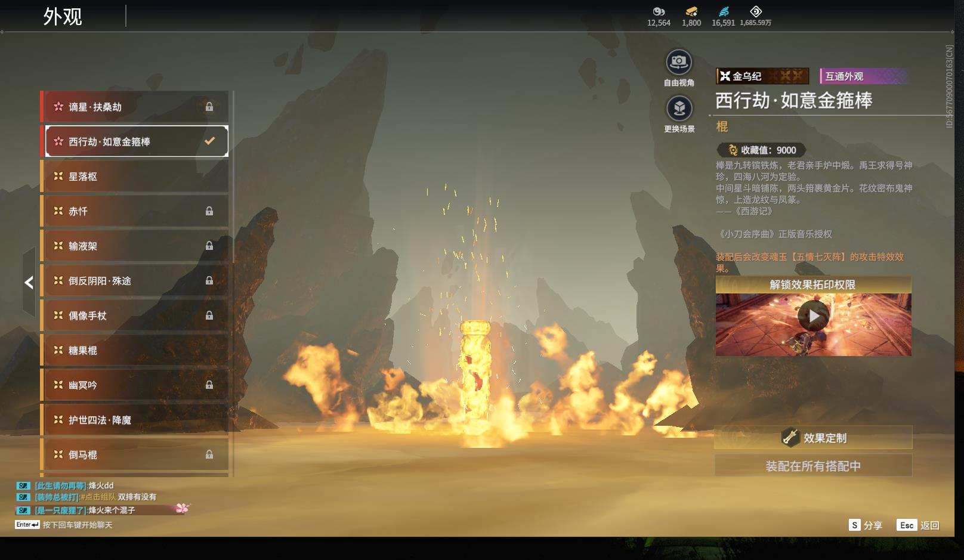This screenshot has width=964, height=560.
Task: Choose the 偶像手杖 skin entry
Action: pyautogui.click(x=134, y=315)
